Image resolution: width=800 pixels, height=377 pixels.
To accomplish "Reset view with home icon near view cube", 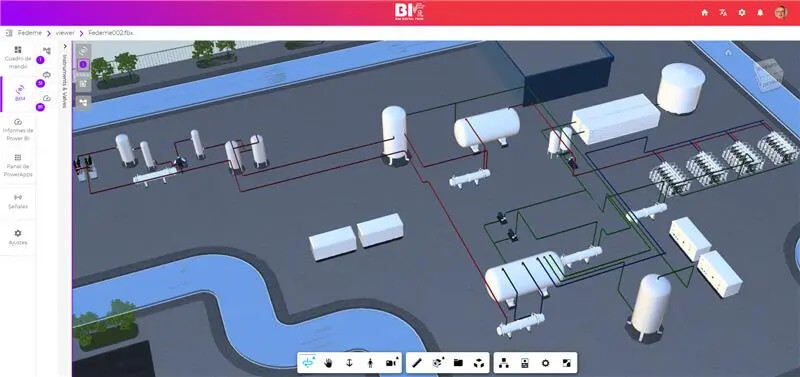I will tap(729, 53).
